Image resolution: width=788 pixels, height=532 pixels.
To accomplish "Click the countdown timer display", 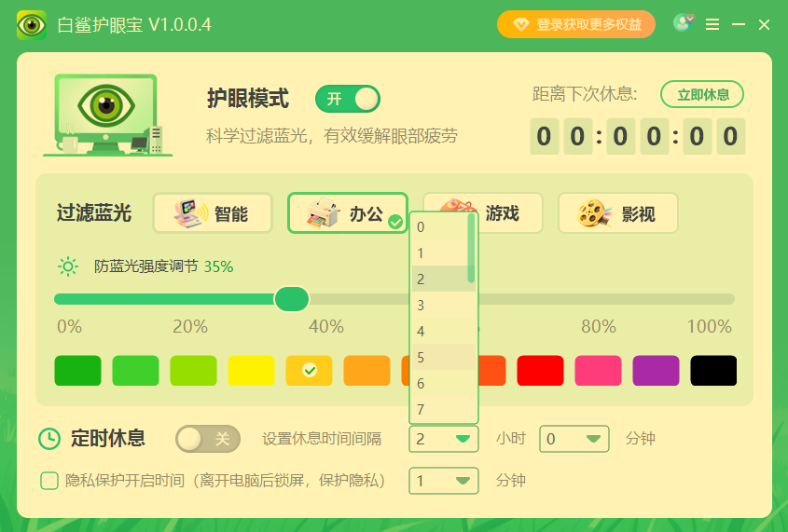I will click(637, 136).
